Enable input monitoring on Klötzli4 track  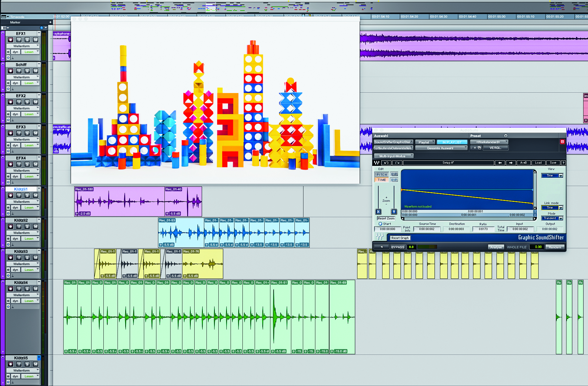click(19, 289)
